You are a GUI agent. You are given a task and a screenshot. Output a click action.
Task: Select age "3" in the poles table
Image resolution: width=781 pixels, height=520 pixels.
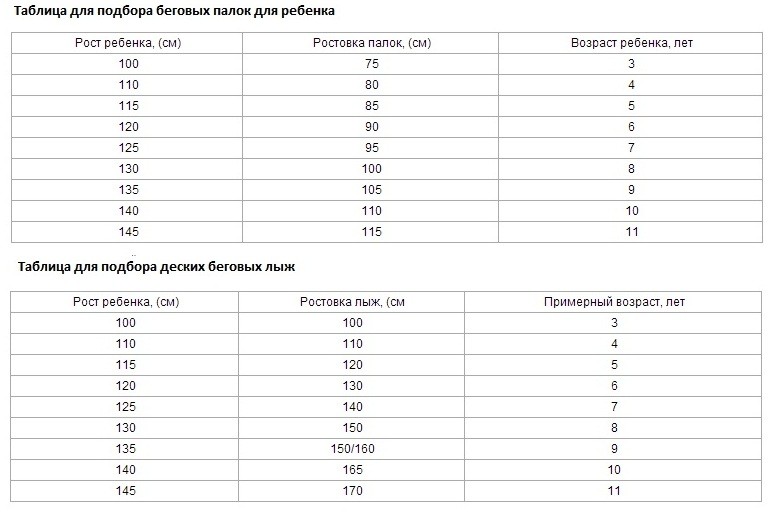coord(632,64)
